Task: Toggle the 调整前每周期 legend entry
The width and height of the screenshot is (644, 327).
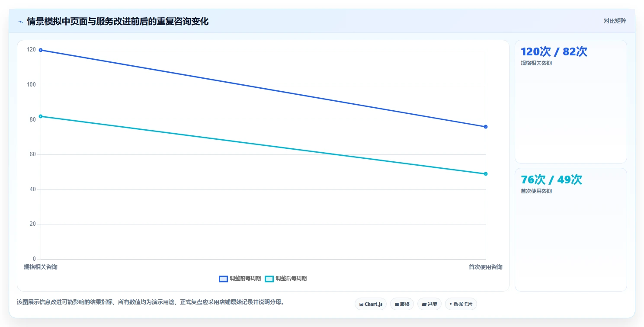Action: point(240,279)
